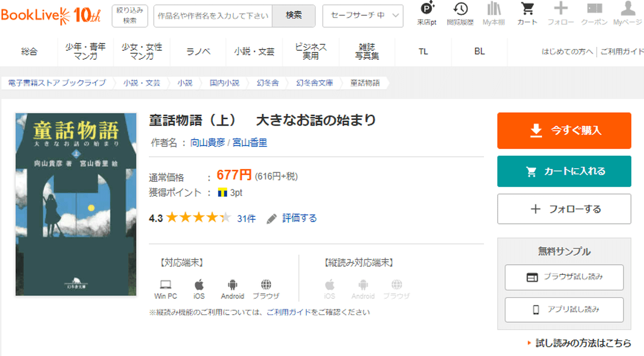The image size is (644, 356).
Task: Open the カート shopping cart icon
Action: [x=527, y=14]
